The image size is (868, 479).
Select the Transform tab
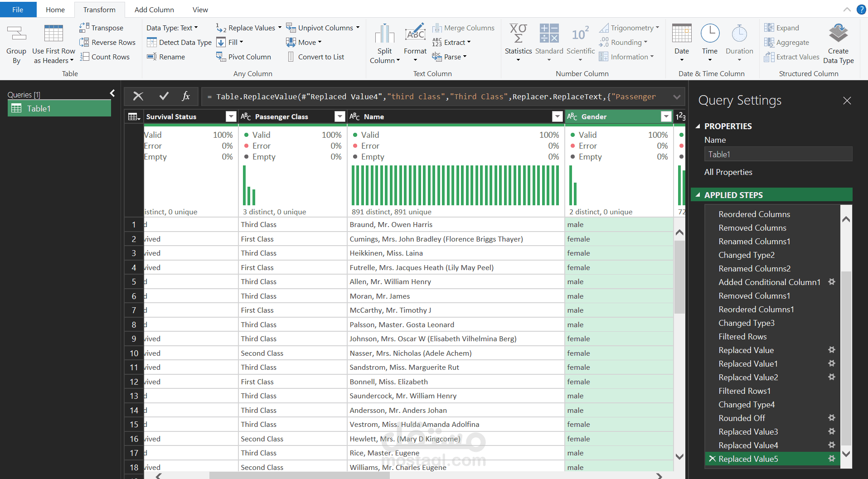click(x=99, y=10)
